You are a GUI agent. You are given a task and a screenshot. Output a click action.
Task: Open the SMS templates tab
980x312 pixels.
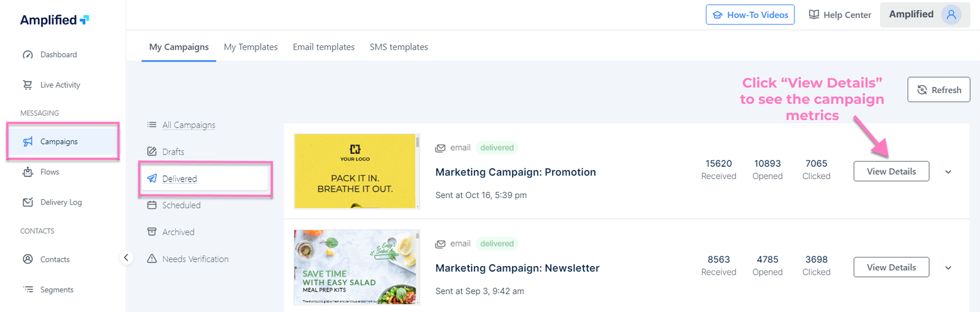click(x=399, y=47)
